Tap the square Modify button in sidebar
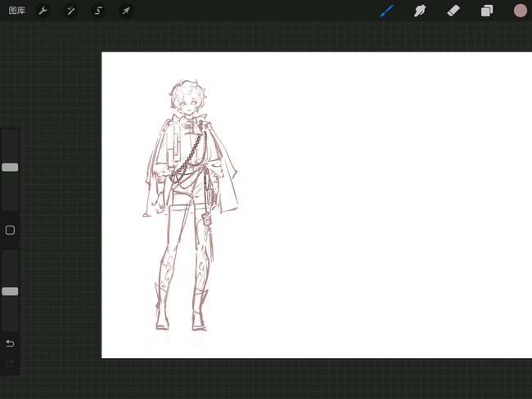The height and width of the screenshot is (399, 532). pyautogui.click(x=10, y=231)
